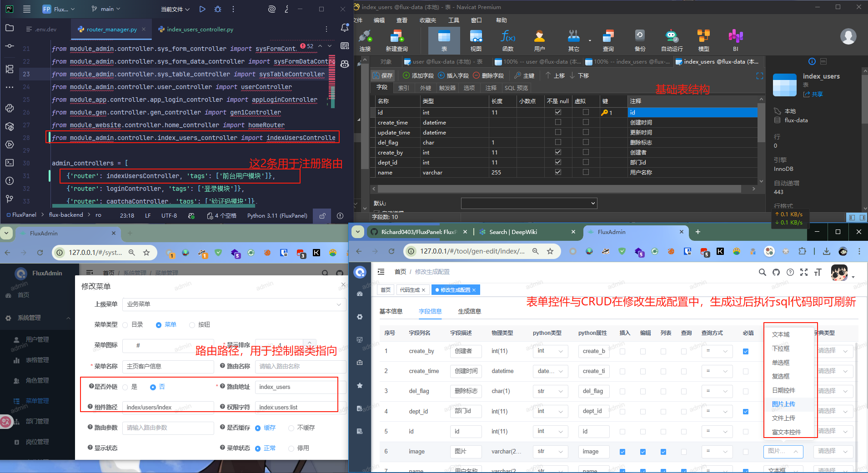868x473 pixels.
Task: Open 默认 default value combo box in Navicat
Action: click(529, 203)
